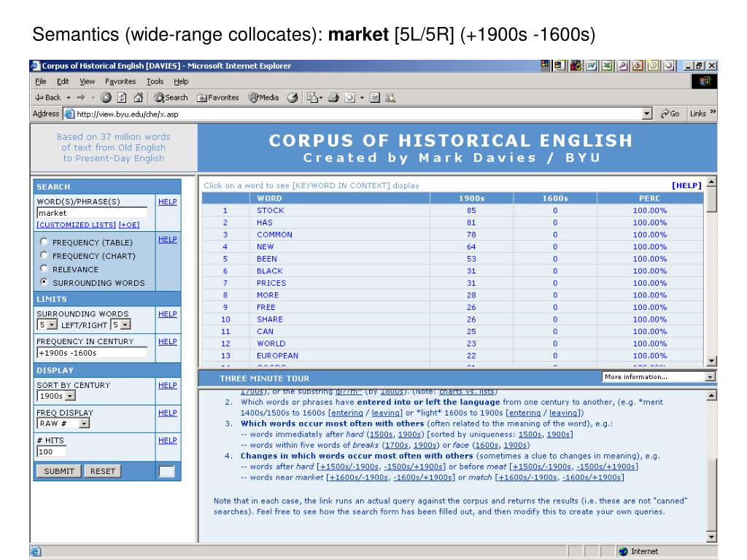Click the # HITS input field
Image resolution: width=747 pixels, height=560 pixels.
click(52, 451)
